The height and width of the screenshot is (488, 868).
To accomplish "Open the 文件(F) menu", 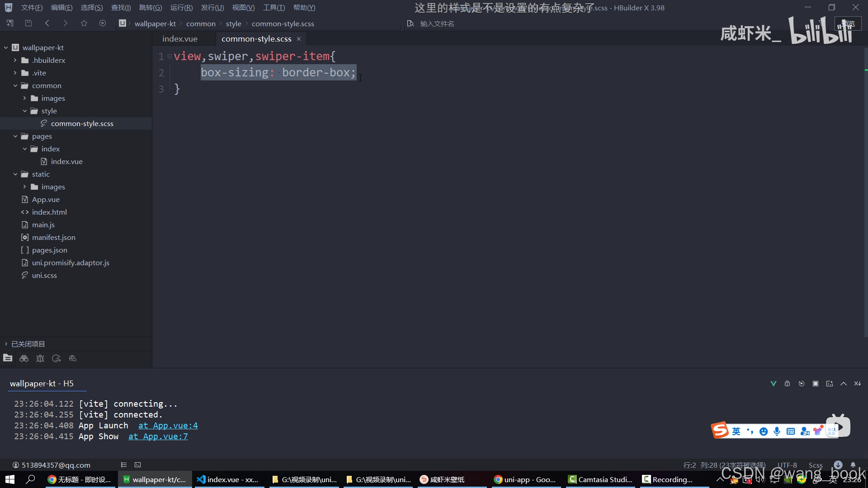I will 32,8.
